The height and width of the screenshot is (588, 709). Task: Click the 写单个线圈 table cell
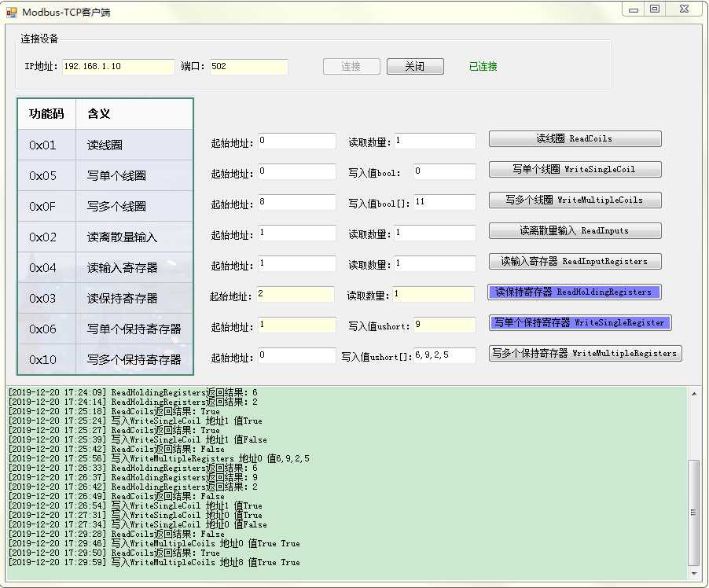pyautogui.click(x=134, y=175)
